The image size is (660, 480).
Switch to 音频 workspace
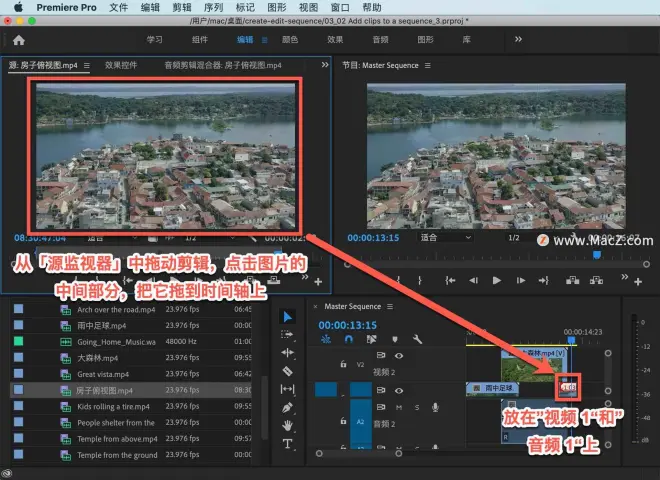pos(381,40)
